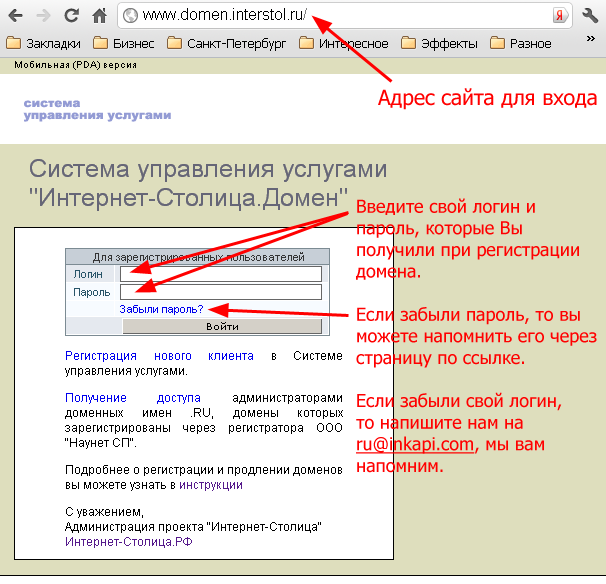Click the Для зарегистрированных пользователей form header
Image resolution: width=606 pixels, height=584 pixels.
198,257
